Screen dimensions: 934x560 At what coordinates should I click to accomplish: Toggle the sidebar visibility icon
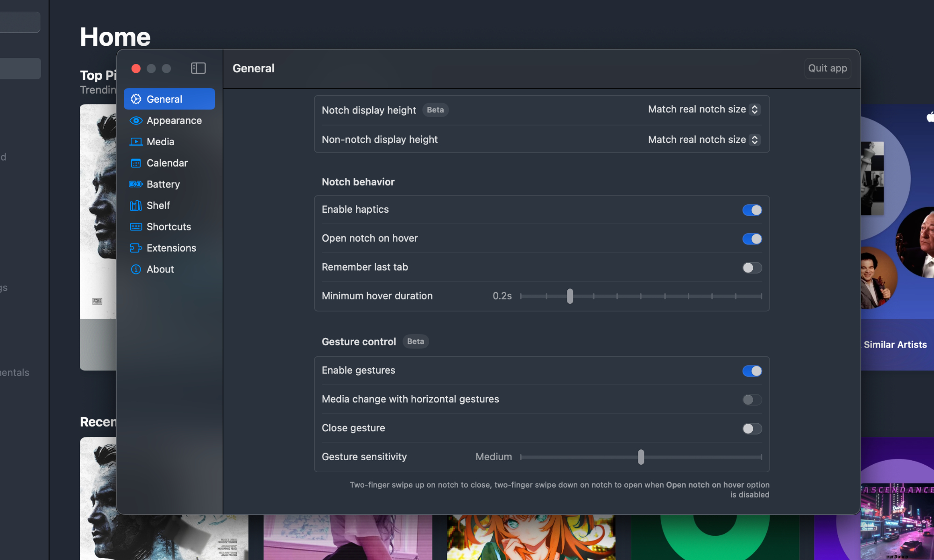(198, 68)
